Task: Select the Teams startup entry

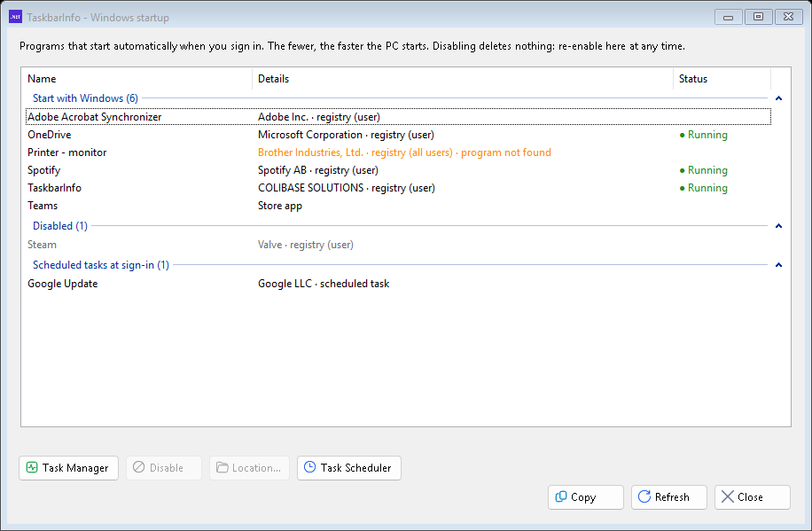Action: [398, 206]
